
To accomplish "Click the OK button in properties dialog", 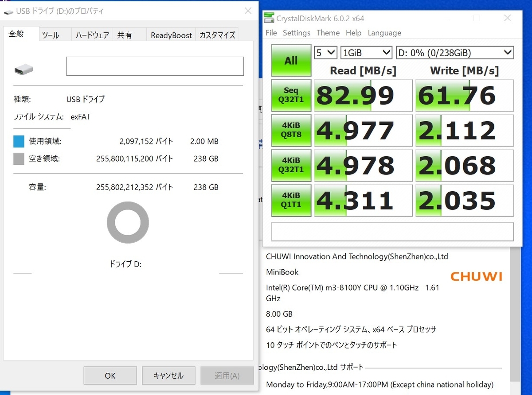I will click(110, 376).
